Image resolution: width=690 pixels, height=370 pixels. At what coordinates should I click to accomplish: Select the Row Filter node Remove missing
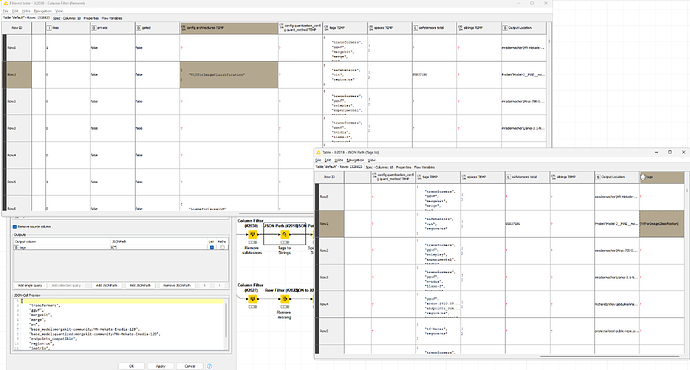click(285, 299)
